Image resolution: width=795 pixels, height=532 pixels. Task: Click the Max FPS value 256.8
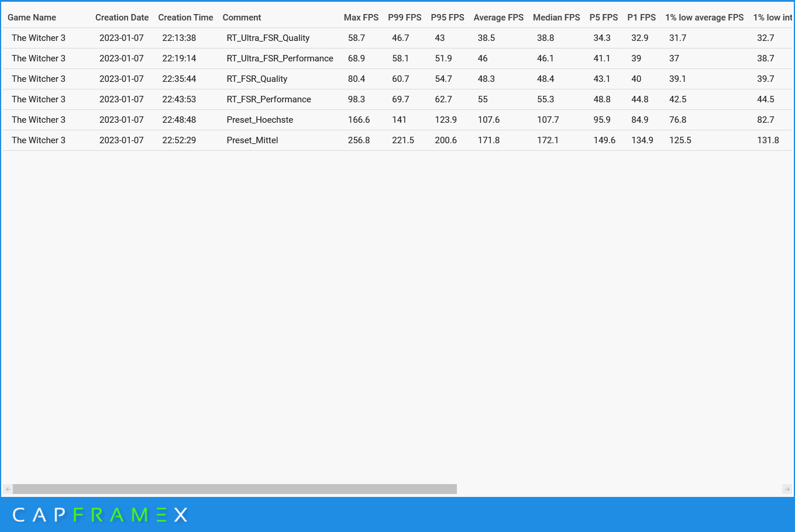click(359, 140)
